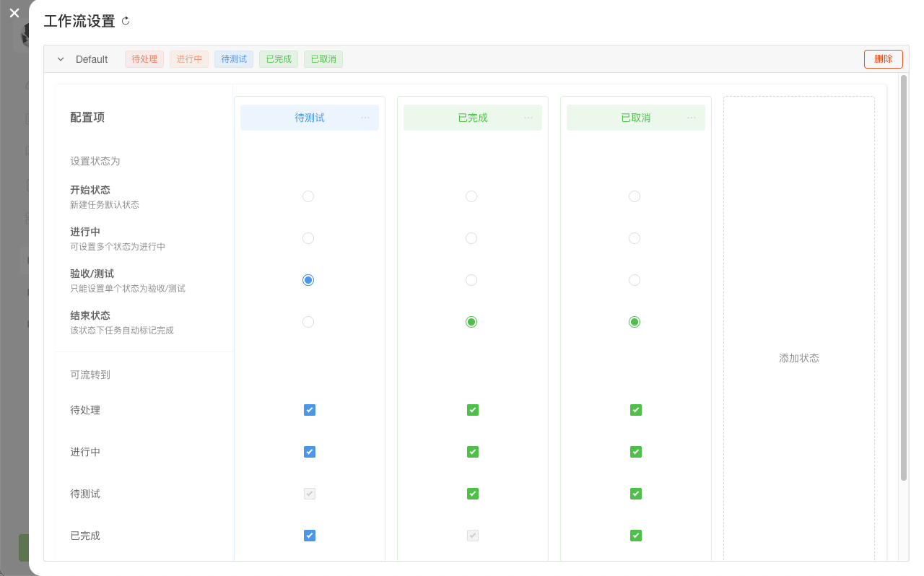The width and height of the screenshot is (924, 576).
Task: Select 验收/测试 radio for 已取消 column
Action: click(x=635, y=280)
